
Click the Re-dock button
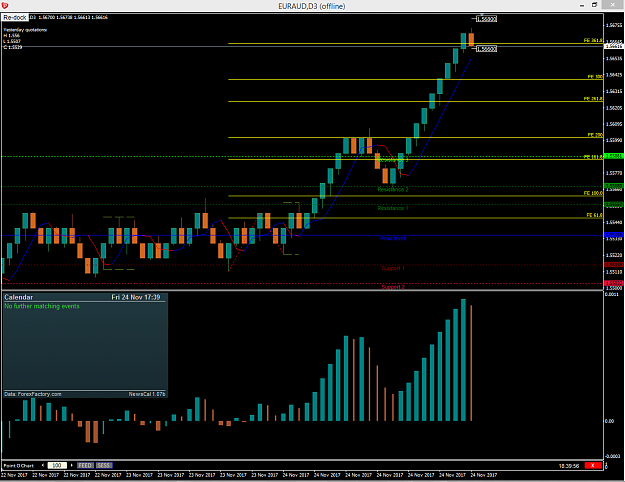[x=15, y=18]
